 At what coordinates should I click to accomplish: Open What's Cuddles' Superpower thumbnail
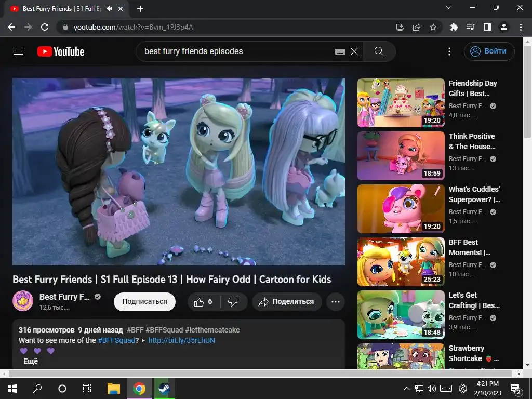401,209
